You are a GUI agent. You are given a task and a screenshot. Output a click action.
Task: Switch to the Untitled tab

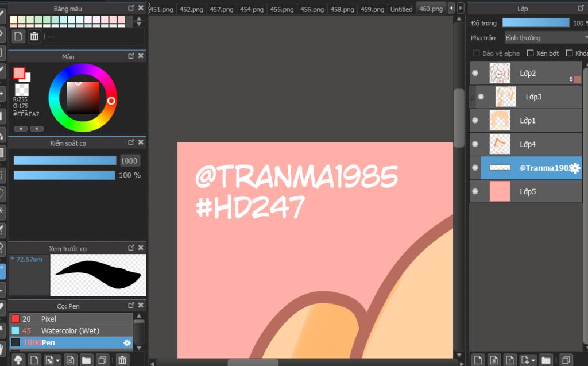pyautogui.click(x=401, y=9)
